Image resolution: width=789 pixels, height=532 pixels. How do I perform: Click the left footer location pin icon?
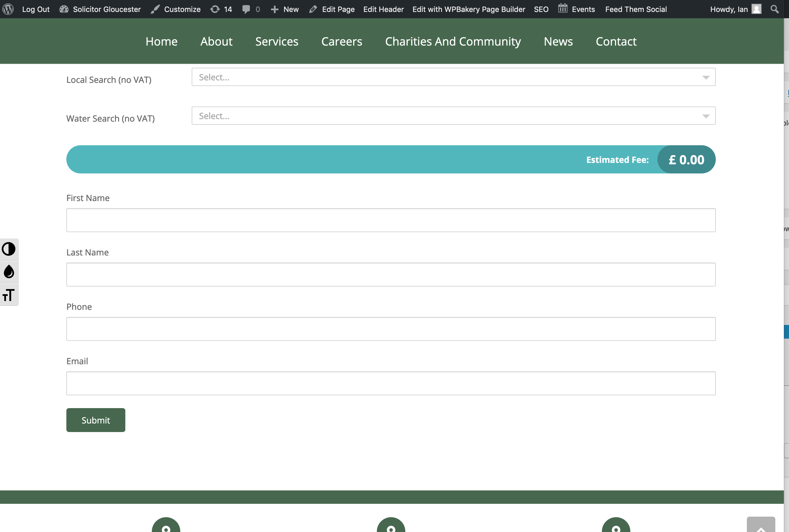166,525
